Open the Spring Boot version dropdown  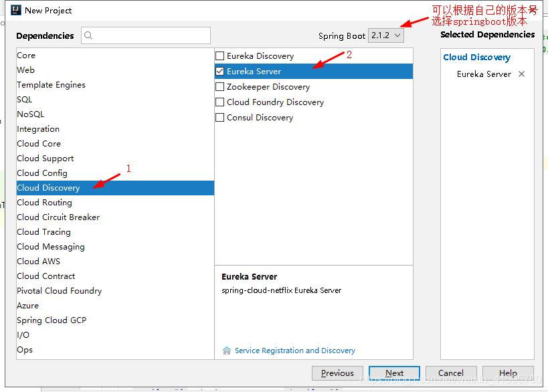click(386, 35)
